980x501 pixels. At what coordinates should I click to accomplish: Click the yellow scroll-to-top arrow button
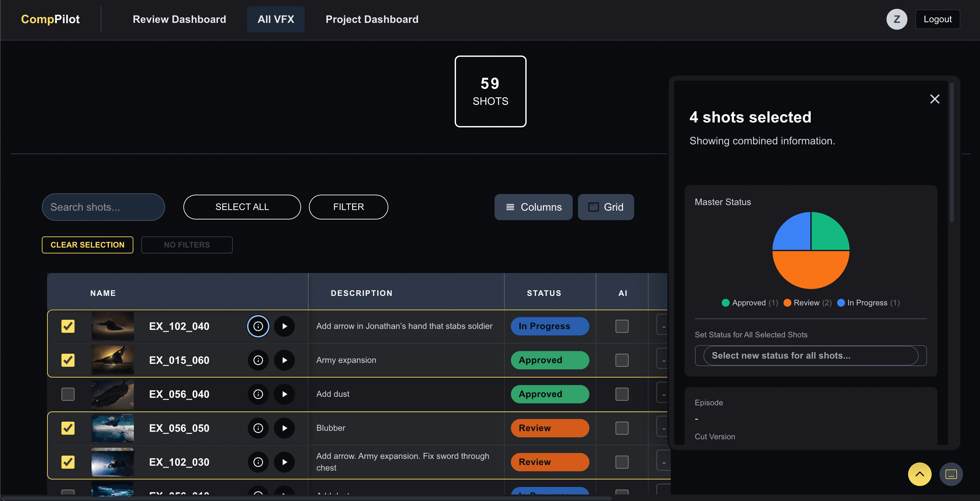pyautogui.click(x=919, y=474)
